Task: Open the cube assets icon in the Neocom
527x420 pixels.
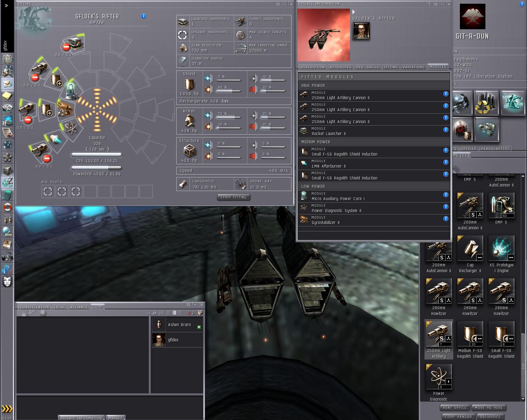Action: (x=7, y=170)
